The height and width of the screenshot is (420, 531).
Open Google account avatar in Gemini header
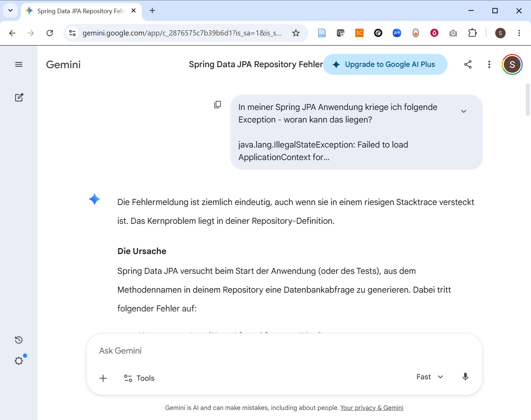coord(512,64)
